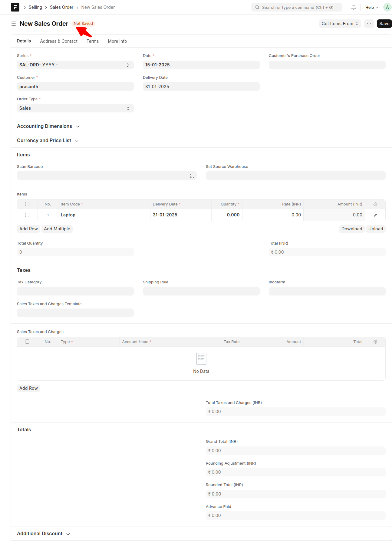
Task: Click the barcode scan icon
Action: point(192,176)
